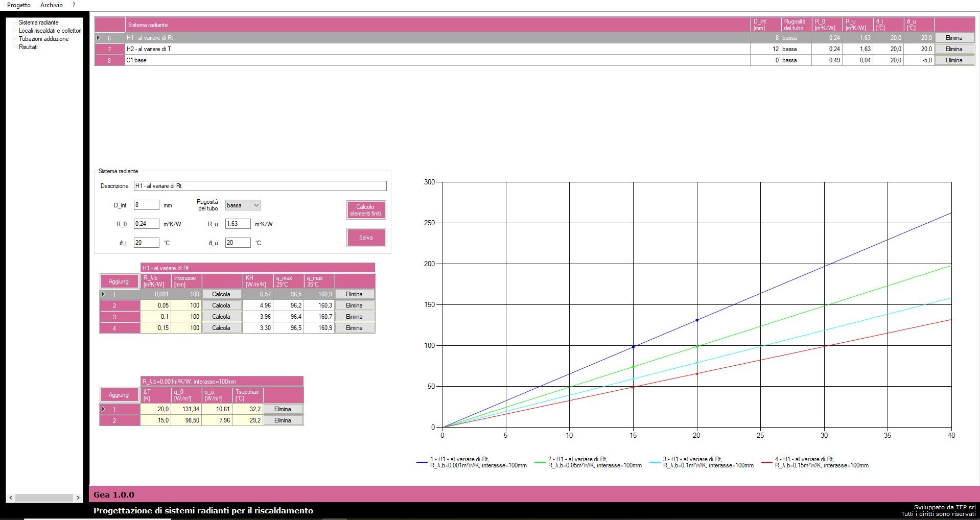Click the Interasse column header
The image size is (980, 520).
(x=186, y=281)
